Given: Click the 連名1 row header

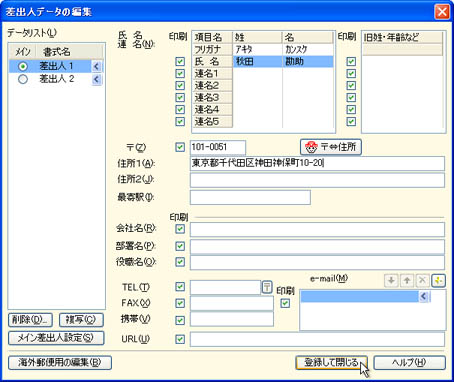Looking at the screenshot, I should point(213,73).
